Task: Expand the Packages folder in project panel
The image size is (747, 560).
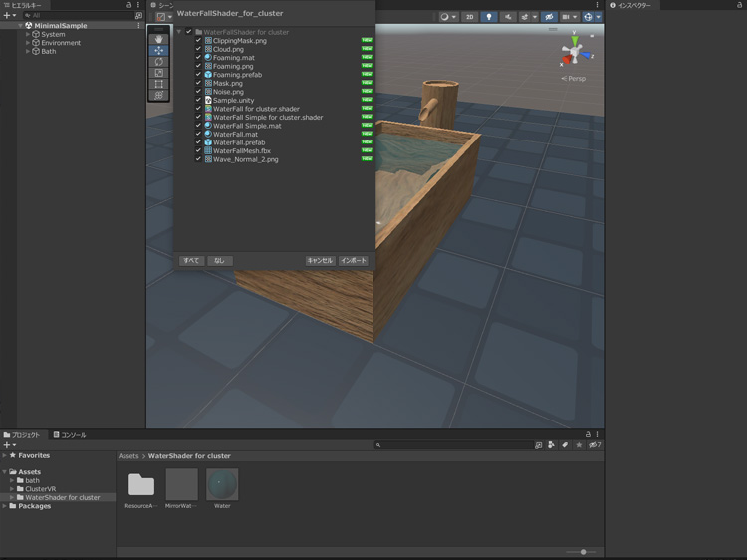Action: coord(5,506)
